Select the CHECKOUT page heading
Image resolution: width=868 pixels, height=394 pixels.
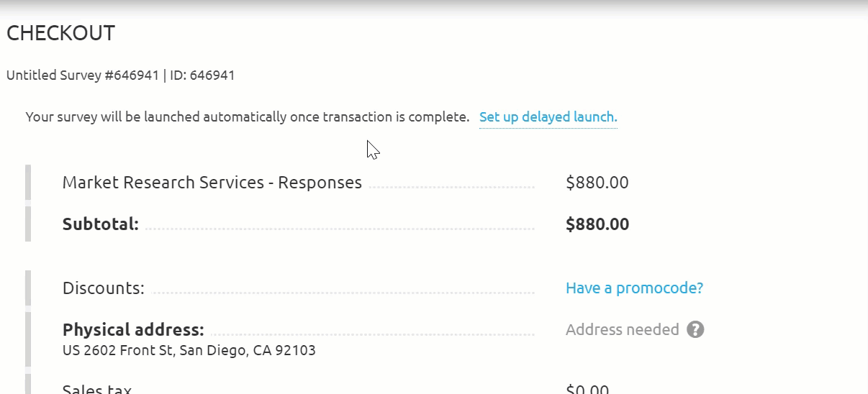click(x=60, y=33)
